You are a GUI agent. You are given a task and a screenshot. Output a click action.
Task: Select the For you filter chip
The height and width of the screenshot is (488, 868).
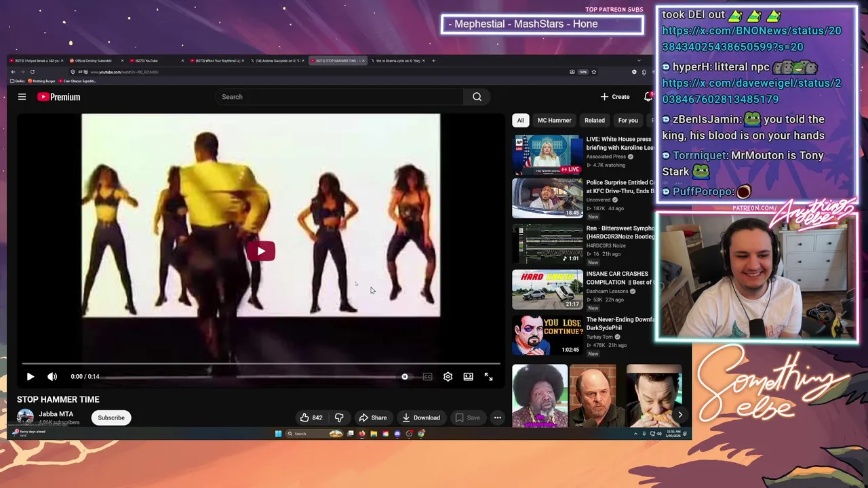pyautogui.click(x=628, y=121)
